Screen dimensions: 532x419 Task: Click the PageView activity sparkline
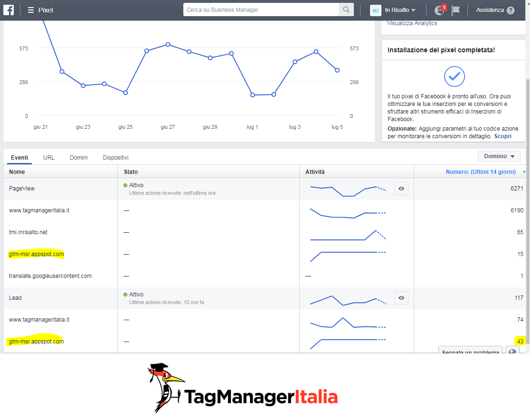348,191
